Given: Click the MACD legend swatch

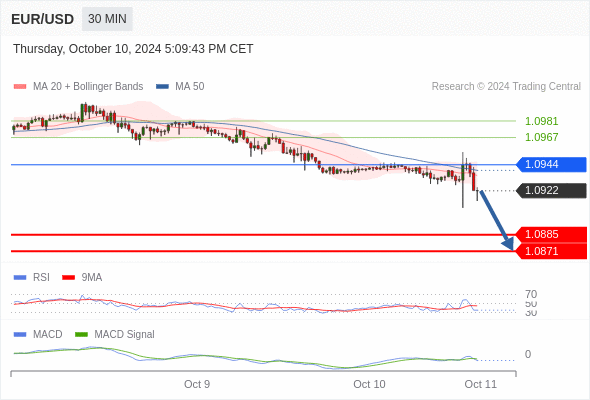Looking at the screenshot, I should coord(20,334).
